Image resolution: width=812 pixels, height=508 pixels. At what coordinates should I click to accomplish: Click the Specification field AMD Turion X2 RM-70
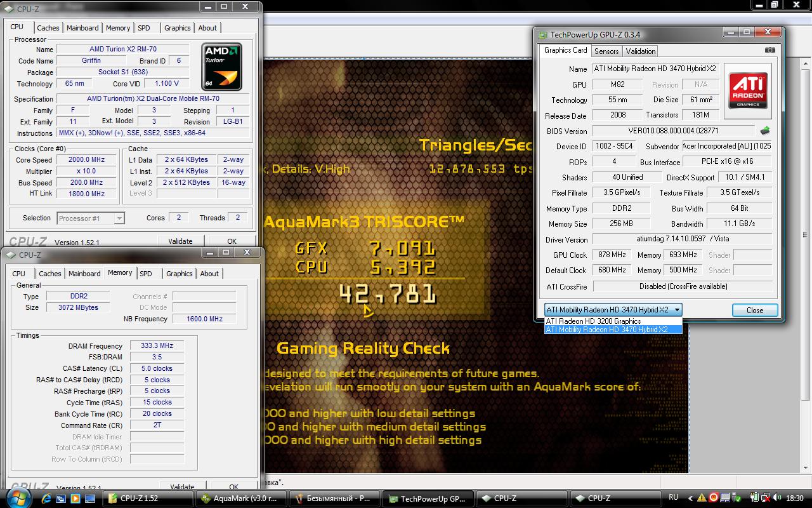point(153,99)
